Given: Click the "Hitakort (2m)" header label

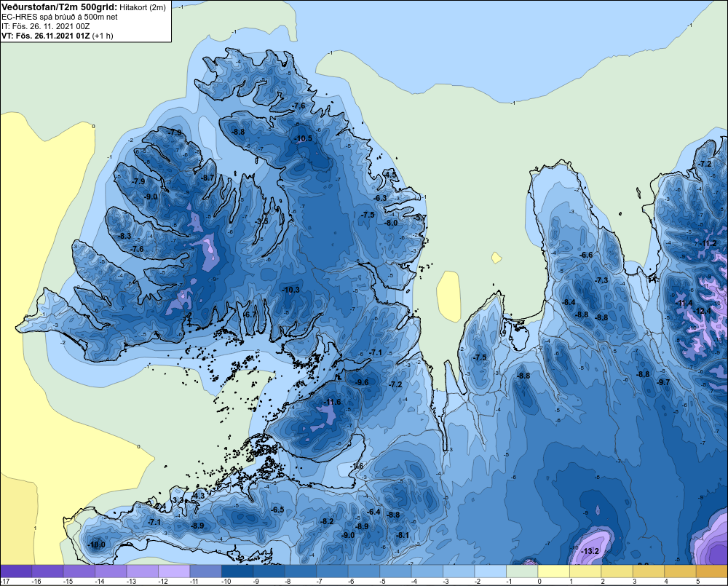Looking at the screenshot, I should [x=143, y=8].
